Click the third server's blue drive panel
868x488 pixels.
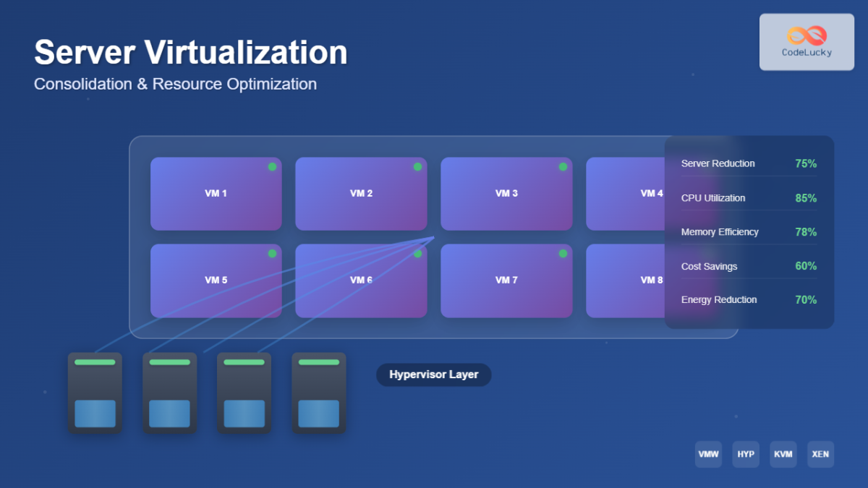click(x=244, y=414)
